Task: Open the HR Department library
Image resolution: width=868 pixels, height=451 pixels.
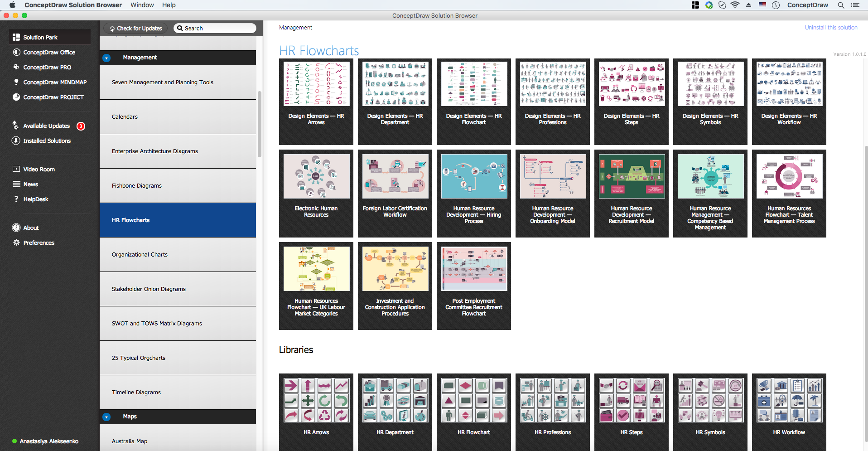Action: click(395, 412)
